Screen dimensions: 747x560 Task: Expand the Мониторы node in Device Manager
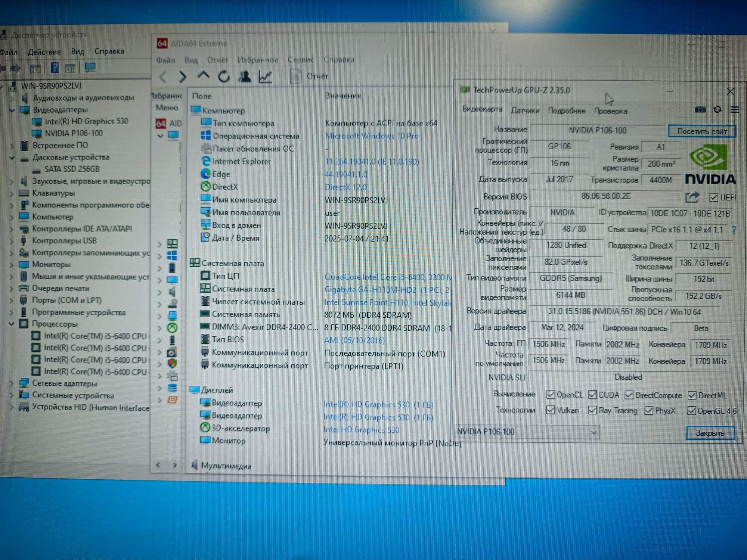tap(12, 265)
